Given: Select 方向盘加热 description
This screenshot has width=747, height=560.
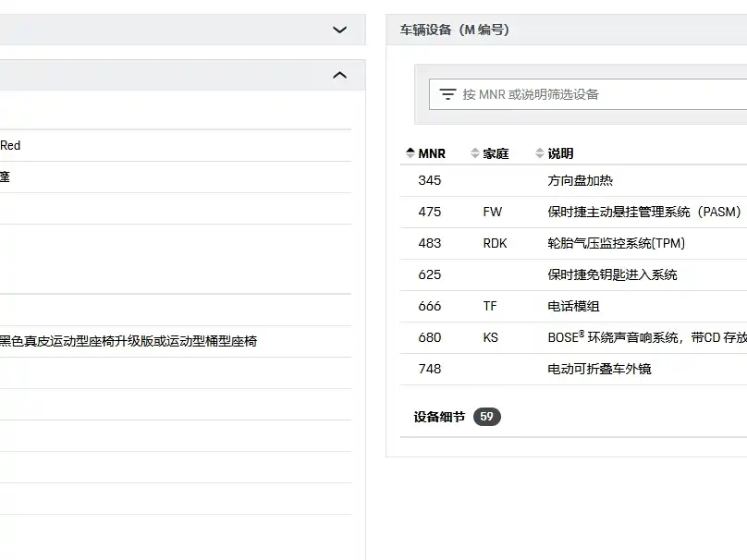Looking at the screenshot, I should tap(581, 180).
